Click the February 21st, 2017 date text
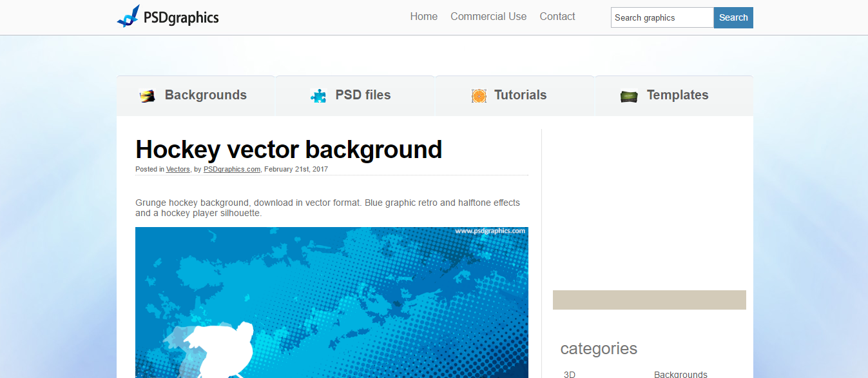The height and width of the screenshot is (378, 868). [296, 169]
